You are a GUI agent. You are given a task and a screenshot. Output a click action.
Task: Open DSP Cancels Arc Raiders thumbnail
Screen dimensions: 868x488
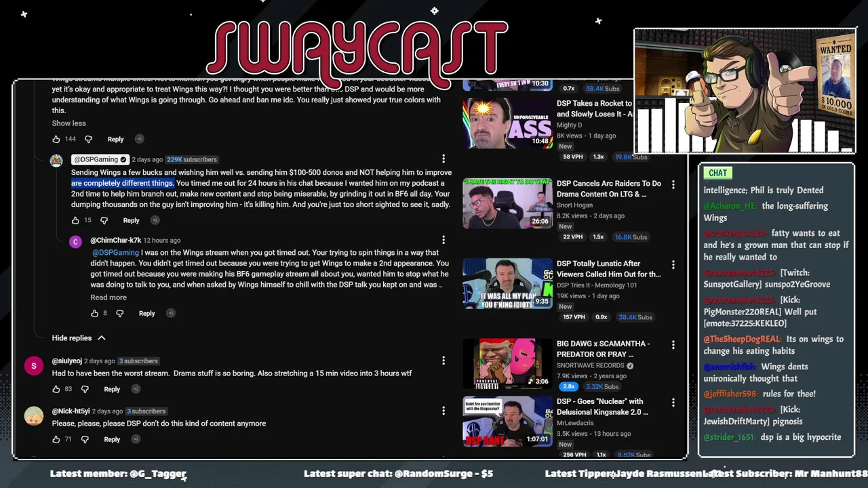507,203
